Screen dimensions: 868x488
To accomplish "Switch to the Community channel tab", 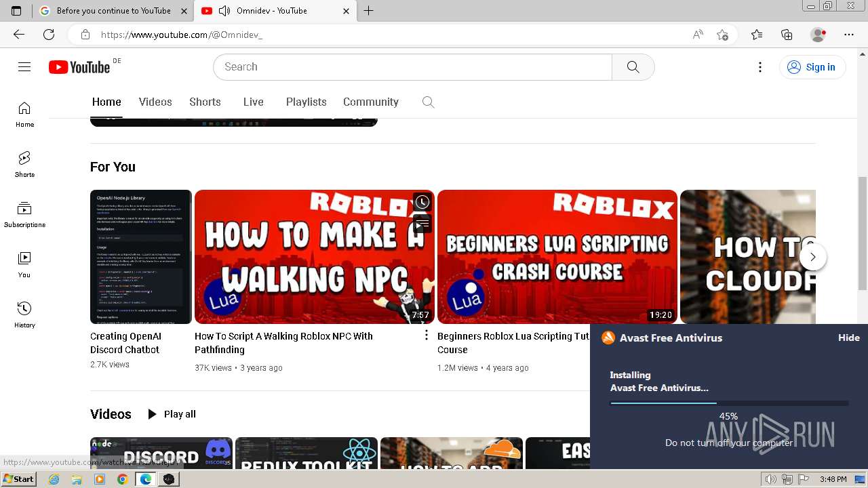I will click(x=370, y=102).
